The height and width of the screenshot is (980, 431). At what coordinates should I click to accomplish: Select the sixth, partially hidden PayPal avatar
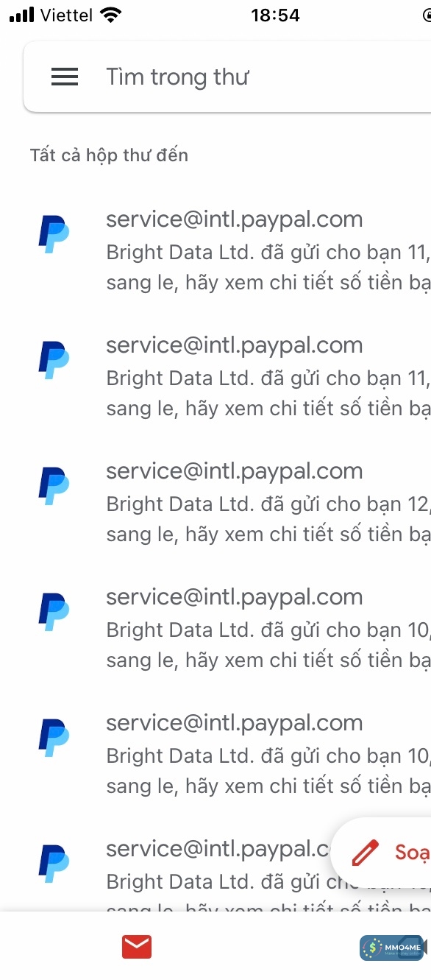54,864
